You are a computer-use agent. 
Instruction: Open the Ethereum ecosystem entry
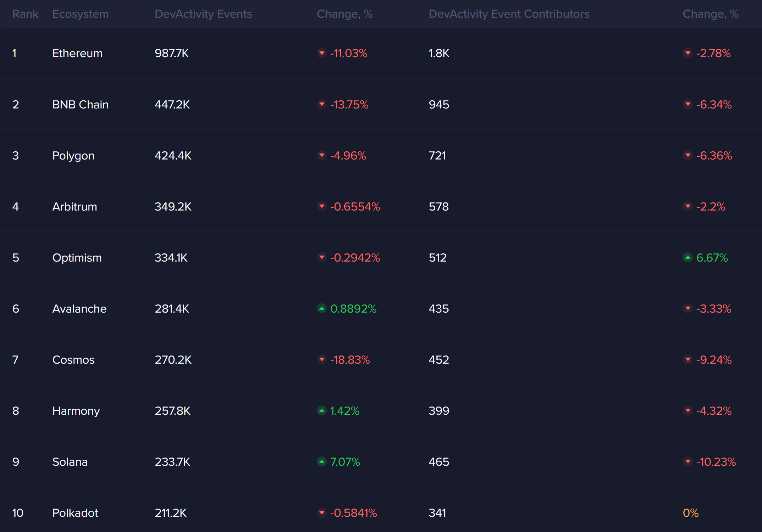(x=77, y=53)
